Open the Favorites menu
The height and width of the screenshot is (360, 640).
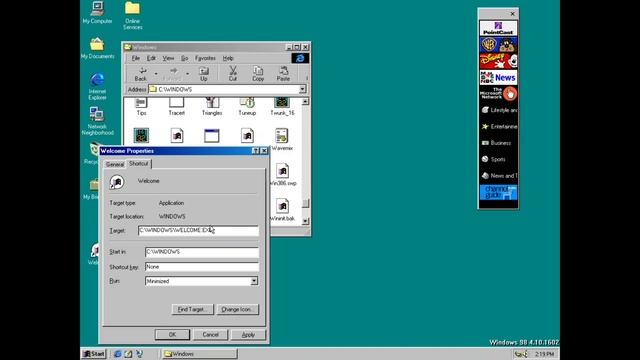click(205, 58)
